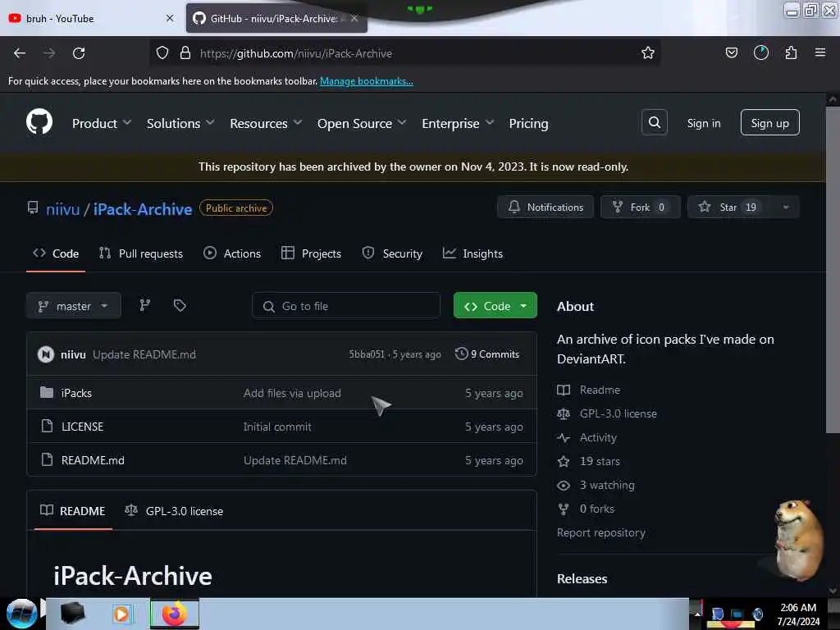Reload the page with the refresh icon
The height and width of the screenshot is (630, 840).
79,53
